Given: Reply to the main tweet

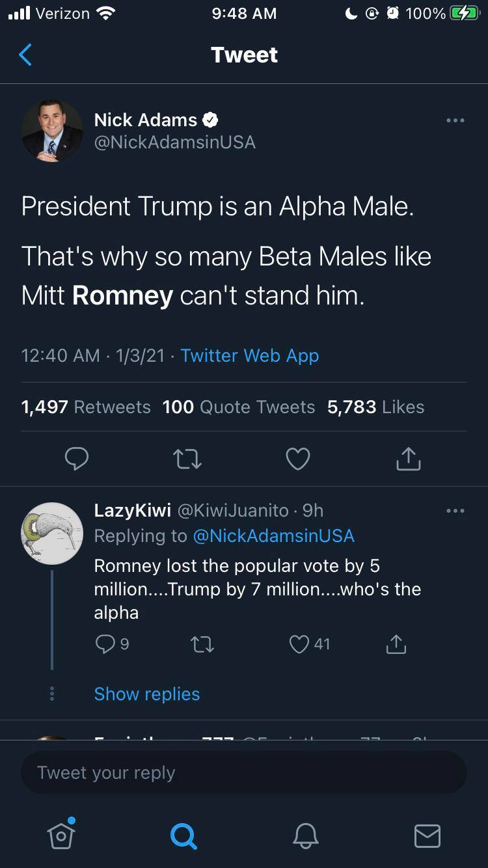Looking at the screenshot, I should click(77, 459).
